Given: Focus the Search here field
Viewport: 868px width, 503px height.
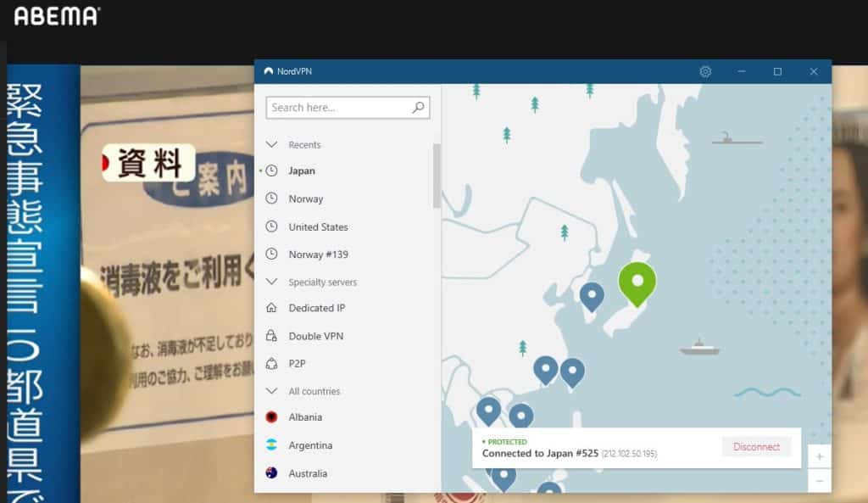Looking at the screenshot, I should coord(348,108).
